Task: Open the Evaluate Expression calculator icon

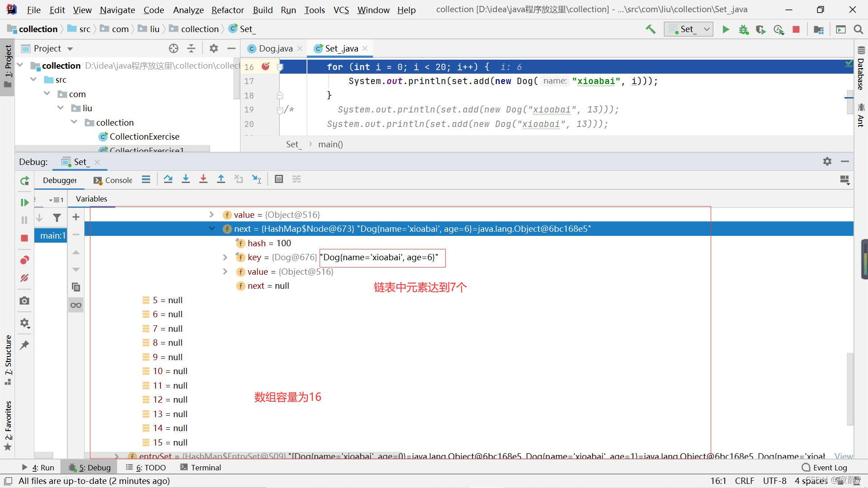Action: point(278,179)
